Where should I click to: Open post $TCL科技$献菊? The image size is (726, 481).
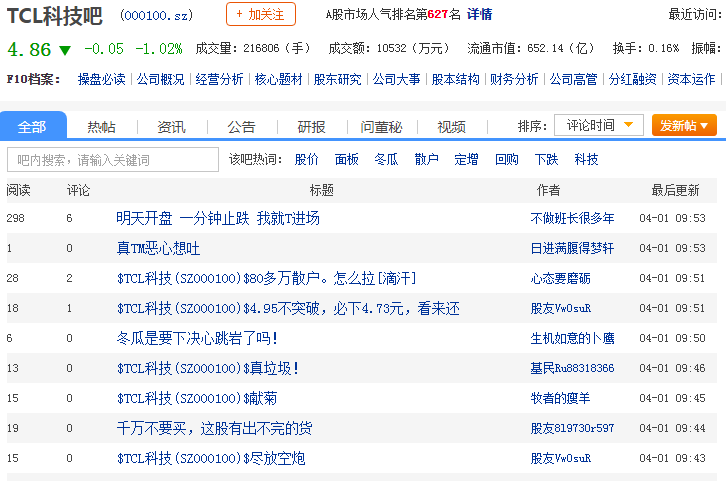(197, 398)
